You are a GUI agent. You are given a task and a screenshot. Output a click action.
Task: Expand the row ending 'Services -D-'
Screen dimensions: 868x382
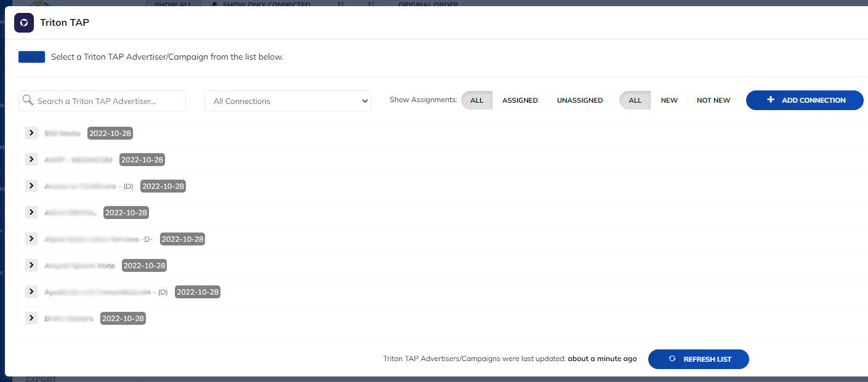click(x=31, y=239)
